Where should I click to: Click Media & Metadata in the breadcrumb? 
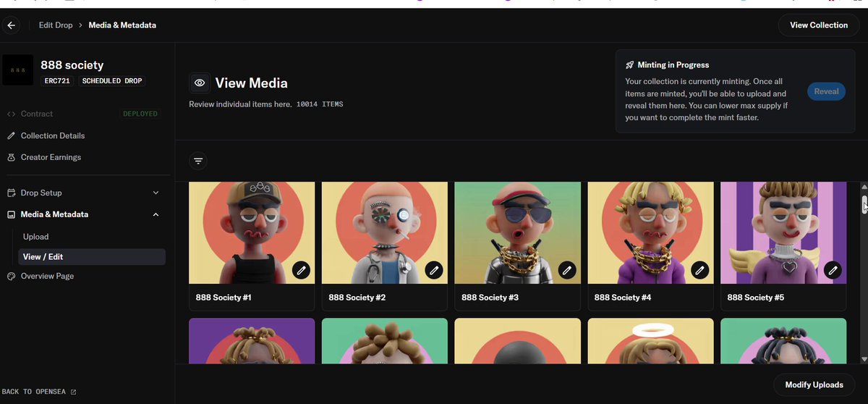coord(122,25)
